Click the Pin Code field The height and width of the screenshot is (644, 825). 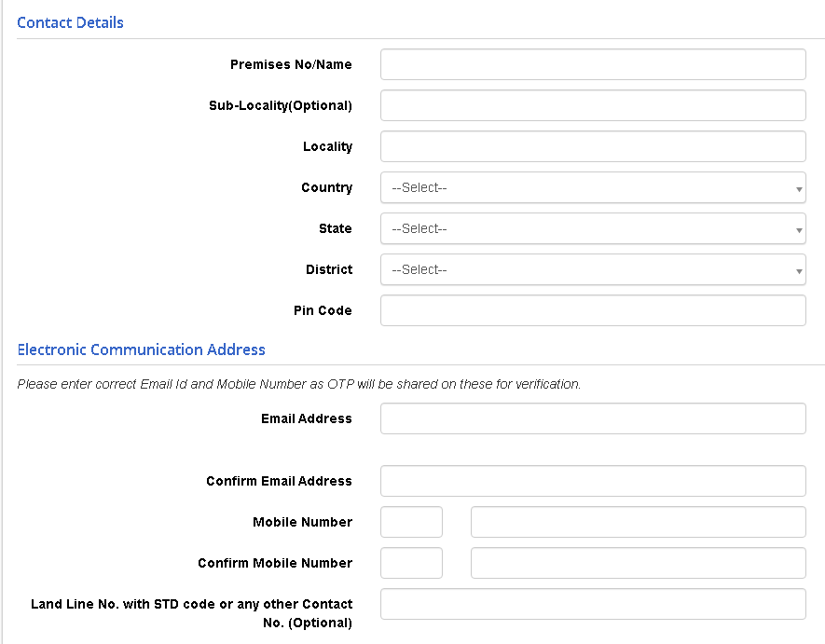(593, 310)
